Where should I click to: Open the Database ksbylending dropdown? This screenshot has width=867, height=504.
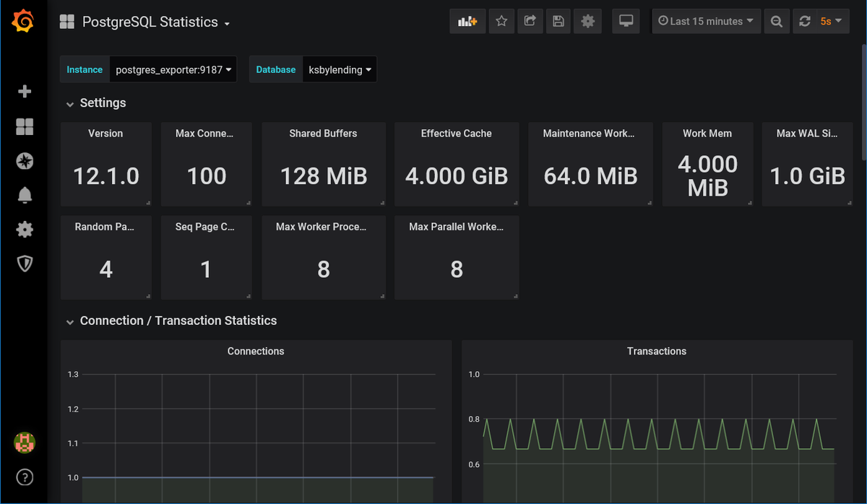tap(340, 70)
